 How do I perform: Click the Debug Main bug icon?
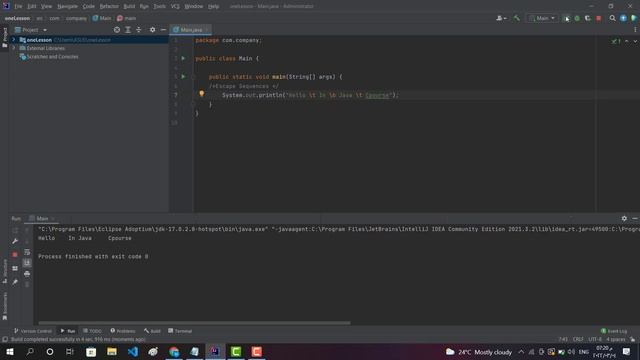pos(577,18)
